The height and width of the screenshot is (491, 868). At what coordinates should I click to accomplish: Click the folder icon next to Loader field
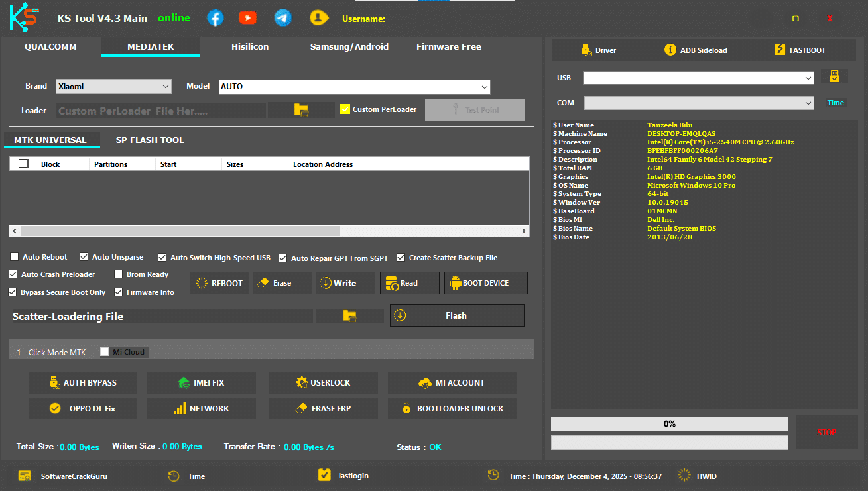[302, 109]
